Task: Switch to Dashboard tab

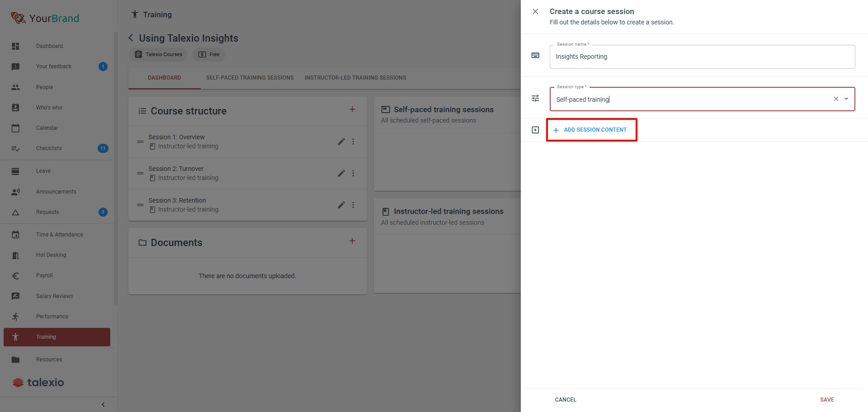Action: 165,78
